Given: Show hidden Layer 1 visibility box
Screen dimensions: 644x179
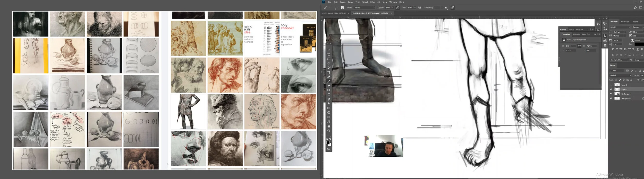Looking at the screenshot, I should click(x=611, y=85).
